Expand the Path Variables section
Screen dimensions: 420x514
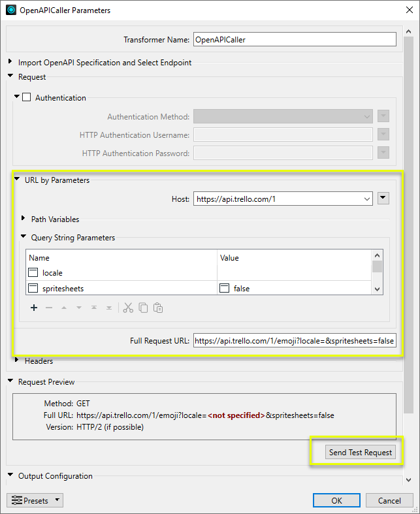coord(24,219)
